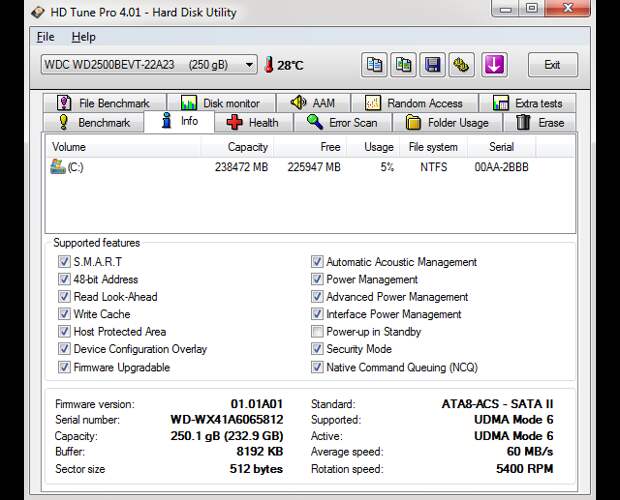Toggle the Device Configuration Overlay checkbox
The image size is (620, 500).
64,349
